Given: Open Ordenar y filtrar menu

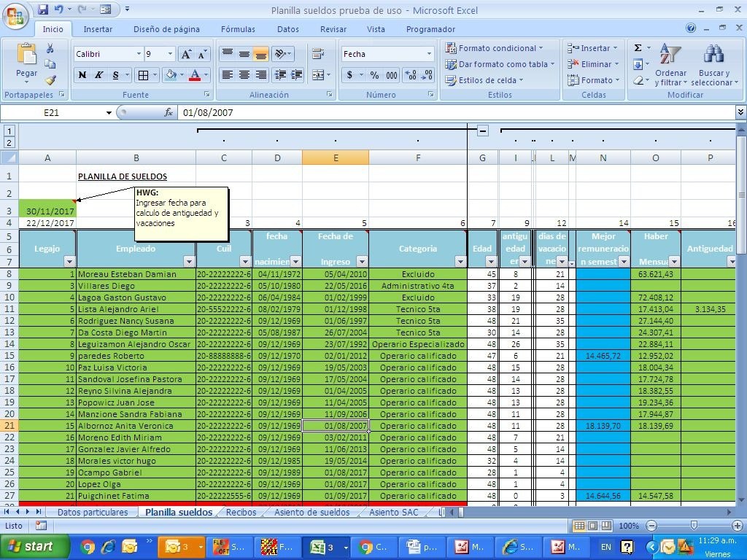Looking at the screenshot, I should (x=671, y=65).
